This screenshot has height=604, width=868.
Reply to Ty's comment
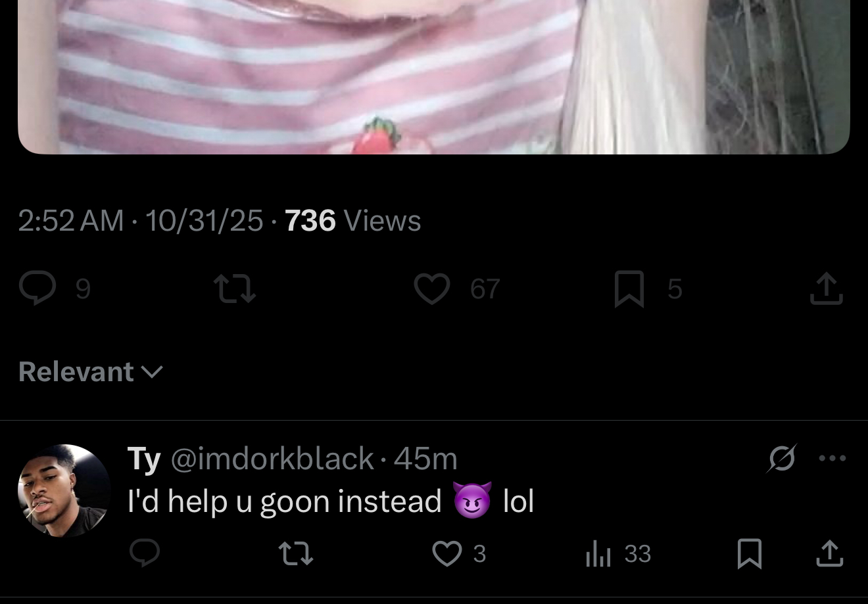click(145, 553)
